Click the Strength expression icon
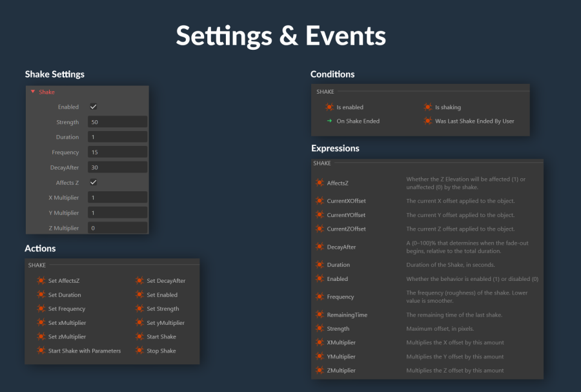The image size is (581, 392). pyautogui.click(x=320, y=328)
